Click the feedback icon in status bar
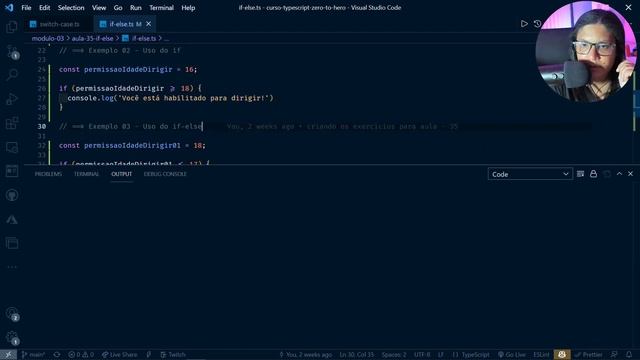640x360 pixels. tap(614, 355)
